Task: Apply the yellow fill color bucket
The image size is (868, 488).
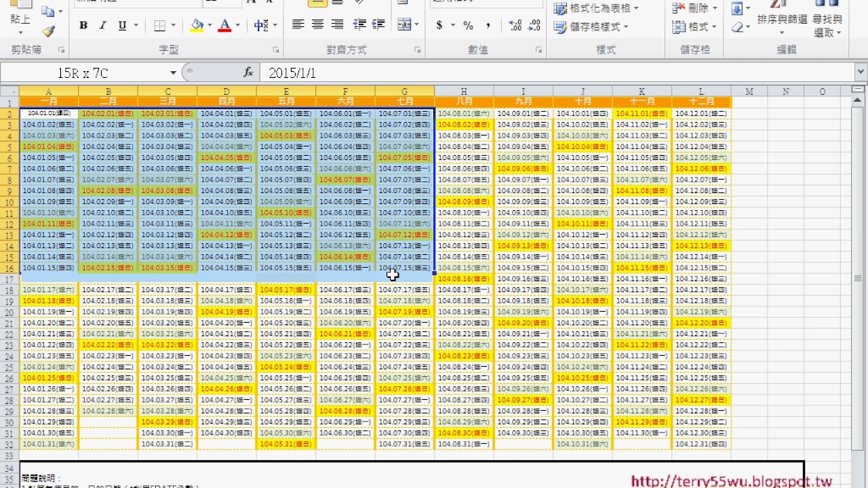Action: pyautogui.click(x=197, y=26)
